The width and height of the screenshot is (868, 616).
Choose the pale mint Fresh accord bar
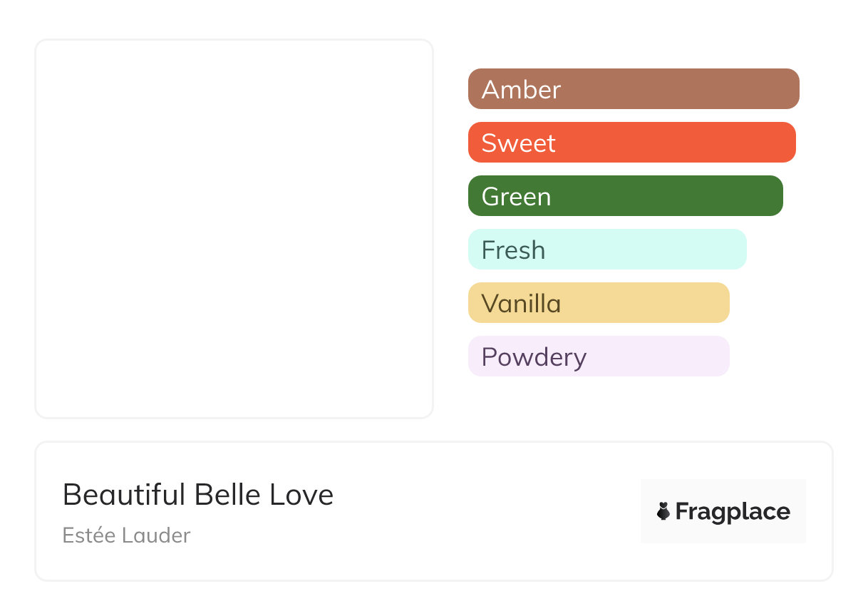pos(641,250)
